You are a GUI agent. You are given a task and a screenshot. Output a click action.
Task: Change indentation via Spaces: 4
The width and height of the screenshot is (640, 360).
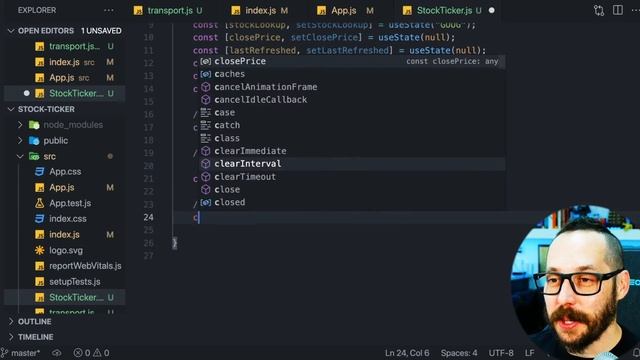[x=459, y=353]
